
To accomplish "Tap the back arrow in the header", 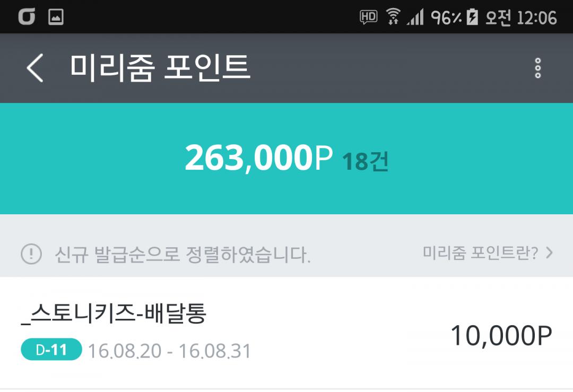I will [x=35, y=68].
